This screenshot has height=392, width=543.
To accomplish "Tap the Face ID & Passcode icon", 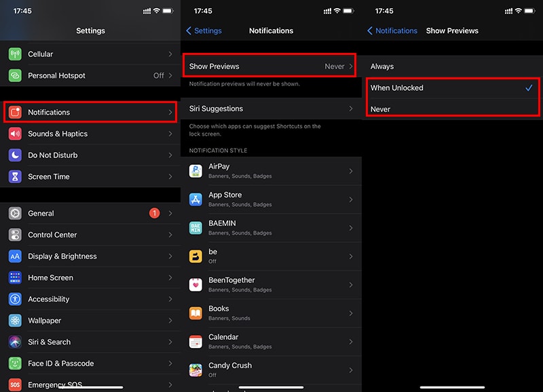I will 15,364.
